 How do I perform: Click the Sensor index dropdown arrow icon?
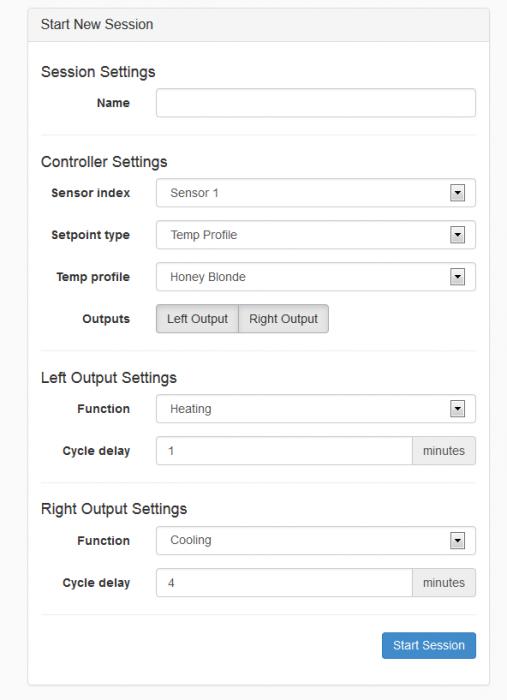coord(457,193)
